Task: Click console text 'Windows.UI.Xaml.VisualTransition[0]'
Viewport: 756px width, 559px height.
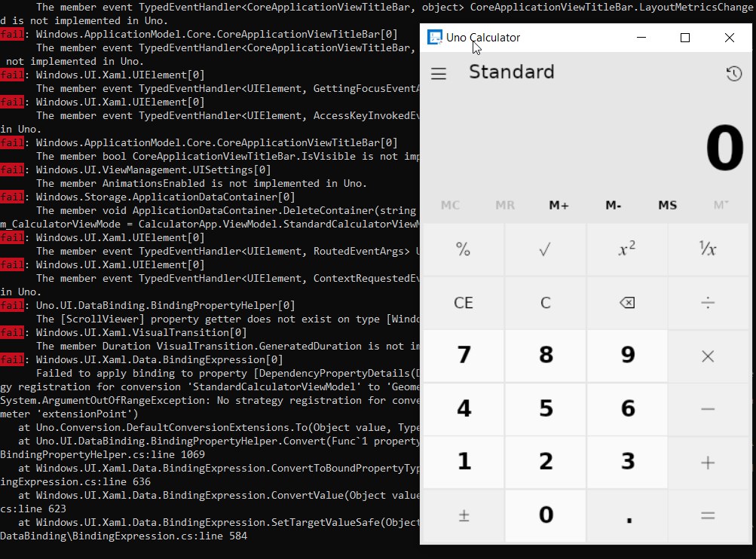Action: pos(141,332)
